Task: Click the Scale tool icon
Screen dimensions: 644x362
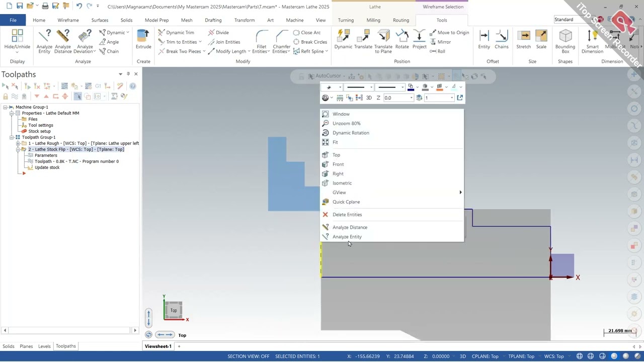Action: (541, 39)
